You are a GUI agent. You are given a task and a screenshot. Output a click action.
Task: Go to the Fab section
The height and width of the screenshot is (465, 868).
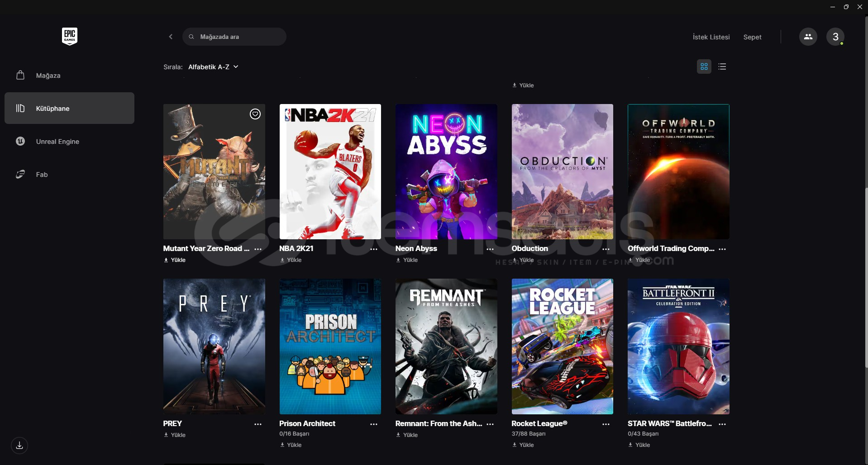tap(69, 174)
